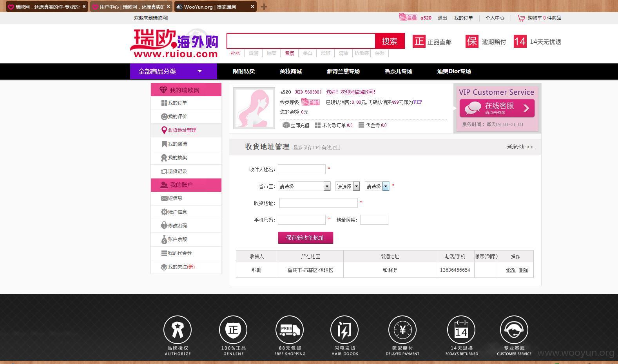Open the 雅诗兰黛专场 nav item
Viewport: 618px width, 364px height.
click(x=343, y=71)
